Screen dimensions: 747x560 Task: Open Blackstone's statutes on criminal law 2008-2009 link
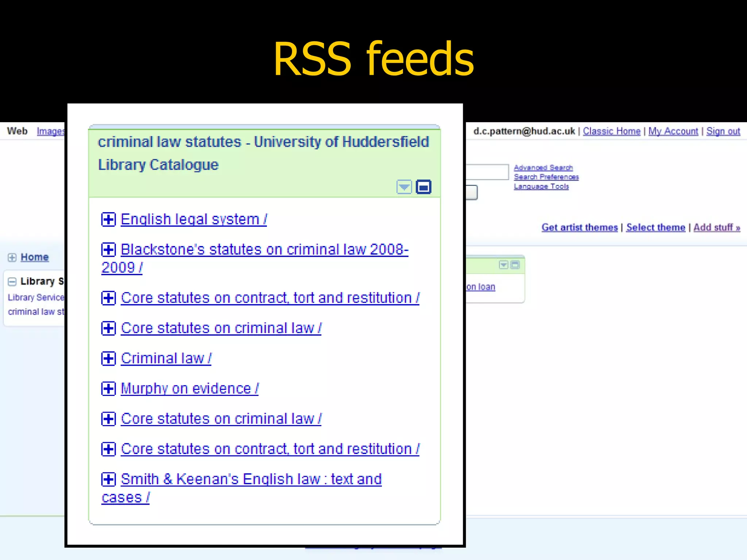255,258
